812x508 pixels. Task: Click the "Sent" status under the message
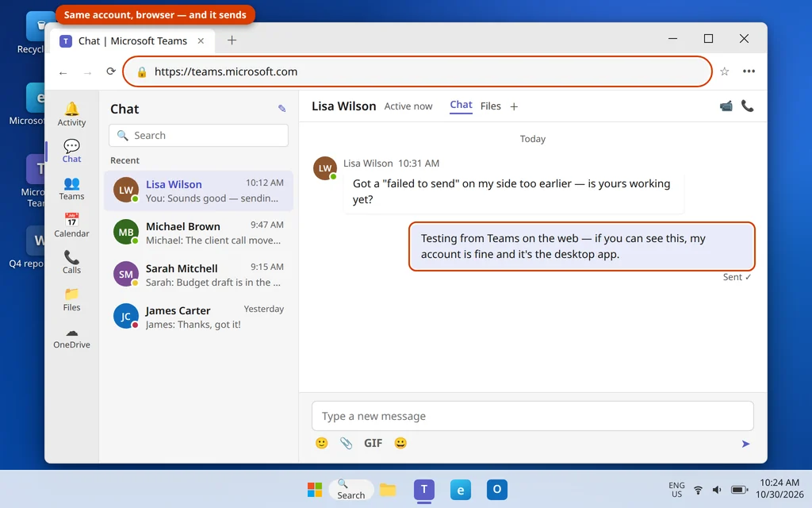point(737,277)
